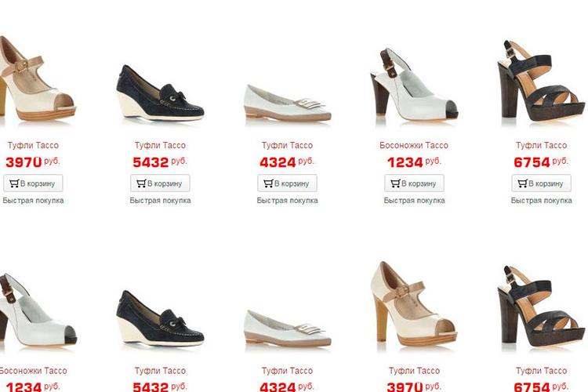Image resolution: width=588 pixels, height=392 pixels.
Task: Add 4324 руб. flats with В корзину button
Action: point(287,183)
